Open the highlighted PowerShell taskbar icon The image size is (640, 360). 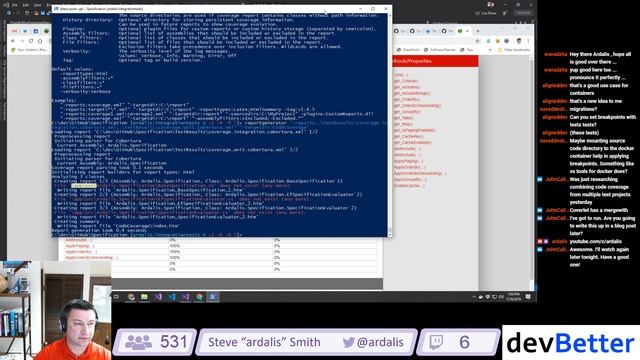213,297
